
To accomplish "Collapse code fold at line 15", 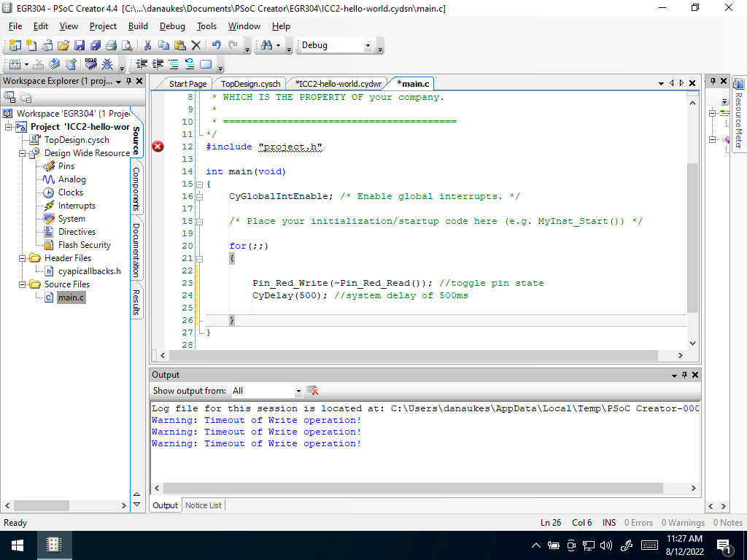I will tap(200, 184).
